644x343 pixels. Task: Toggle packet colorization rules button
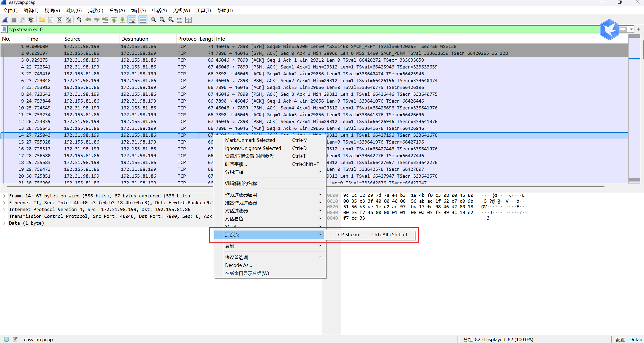pos(143,20)
